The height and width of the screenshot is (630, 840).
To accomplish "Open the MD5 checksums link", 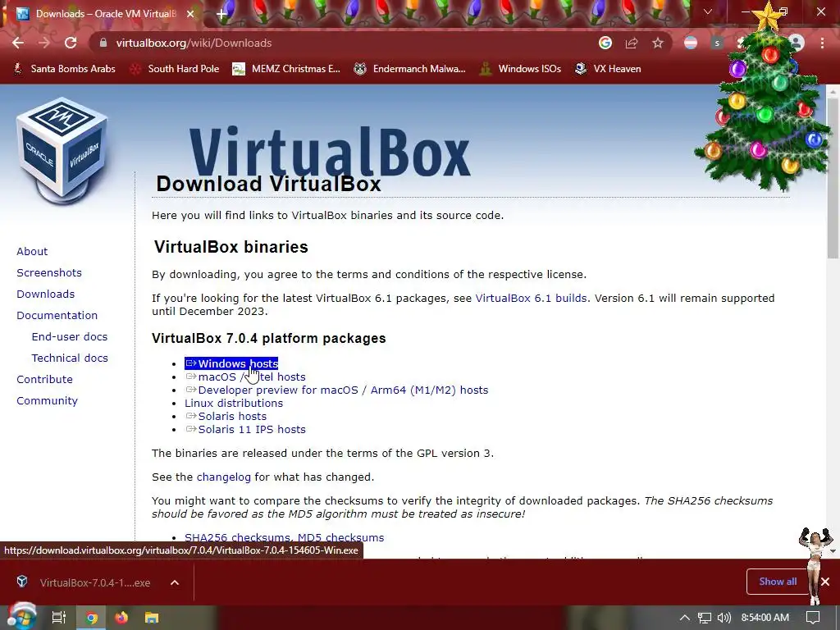I will pos(340,537).
